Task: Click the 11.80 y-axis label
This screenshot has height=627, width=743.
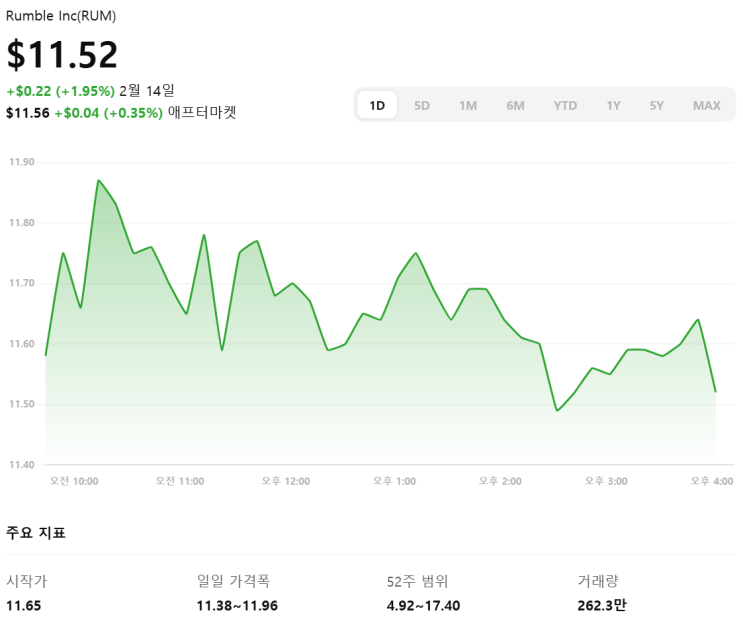Action: 22,222
